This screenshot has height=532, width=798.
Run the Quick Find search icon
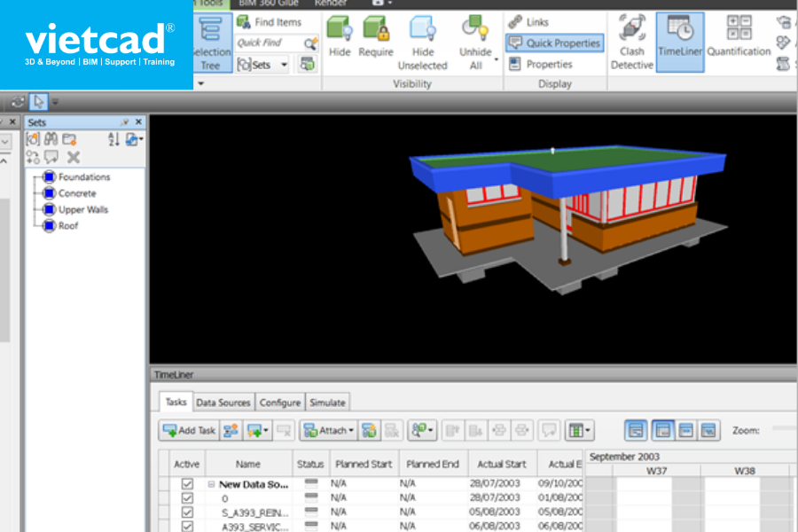click(x=310, y=43)
